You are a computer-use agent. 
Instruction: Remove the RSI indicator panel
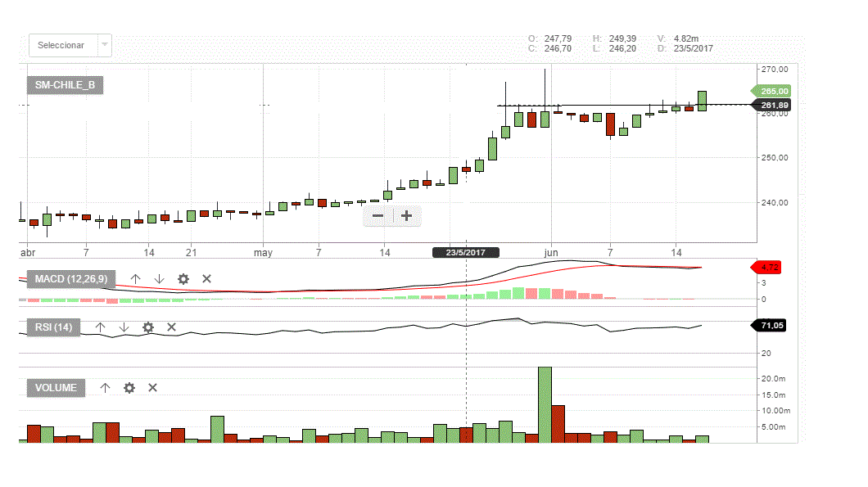click(172, 327)
